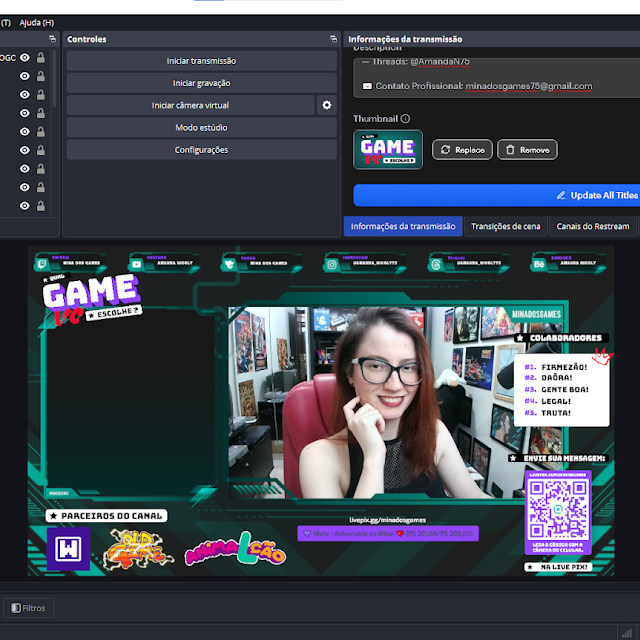Click the signal strength icon in status bar
The image size is (640, 640).
coord(626,633)
